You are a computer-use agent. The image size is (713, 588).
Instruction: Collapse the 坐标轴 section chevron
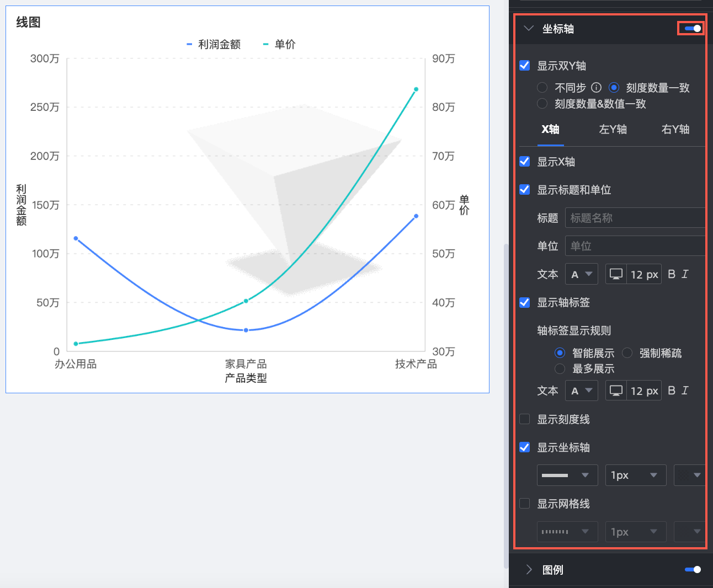point(529,28)
